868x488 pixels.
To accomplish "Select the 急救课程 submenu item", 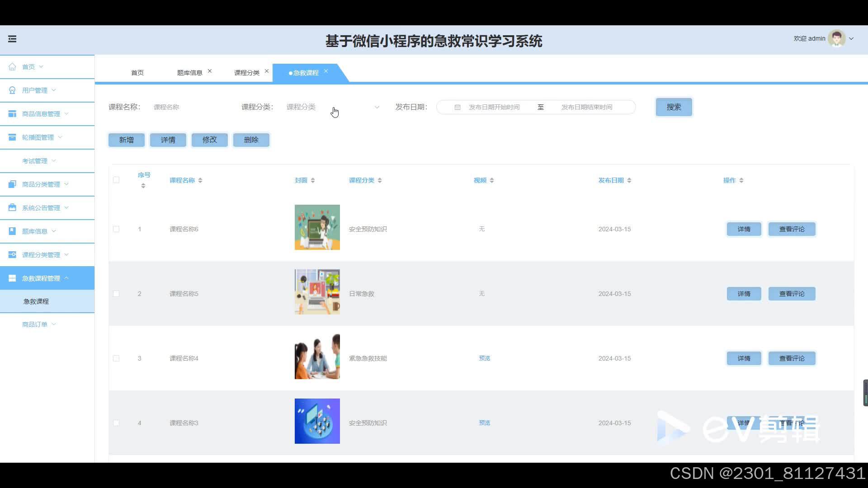I will pyautogui.click(x=36, y=301).
